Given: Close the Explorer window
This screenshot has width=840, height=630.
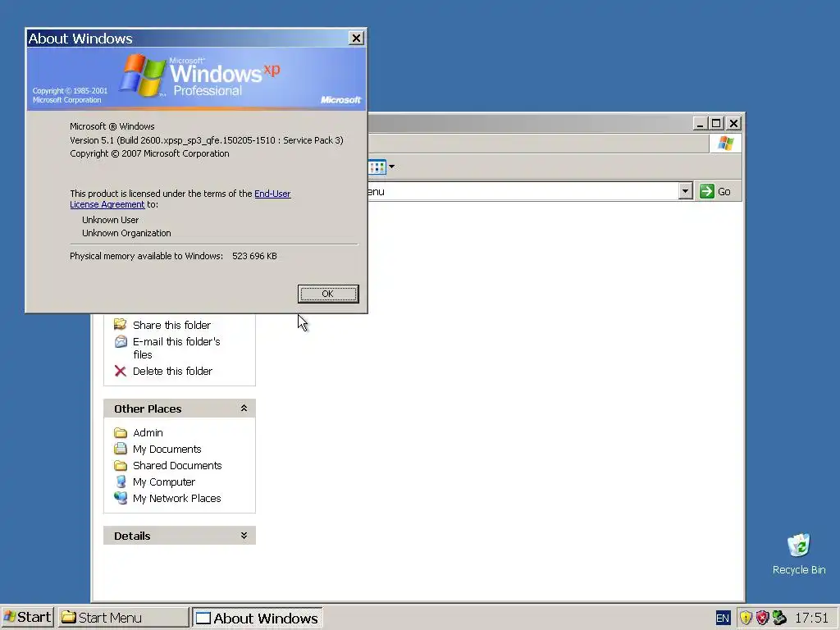Looking at the screenshot, I should [x=734, y=123].
